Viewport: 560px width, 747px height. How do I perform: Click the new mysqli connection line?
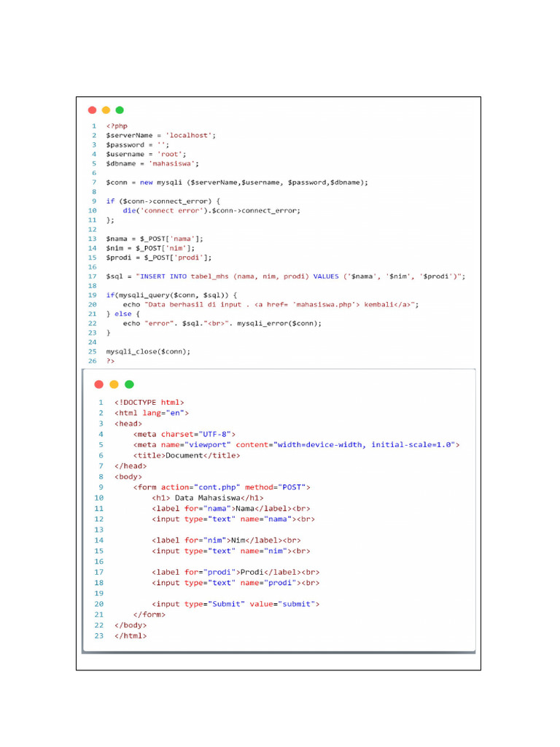(x=237, y=182)
